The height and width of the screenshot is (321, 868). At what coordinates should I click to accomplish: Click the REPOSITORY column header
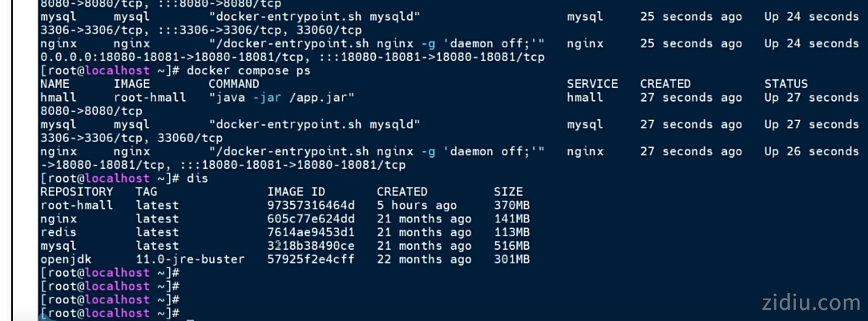[77, 192]
